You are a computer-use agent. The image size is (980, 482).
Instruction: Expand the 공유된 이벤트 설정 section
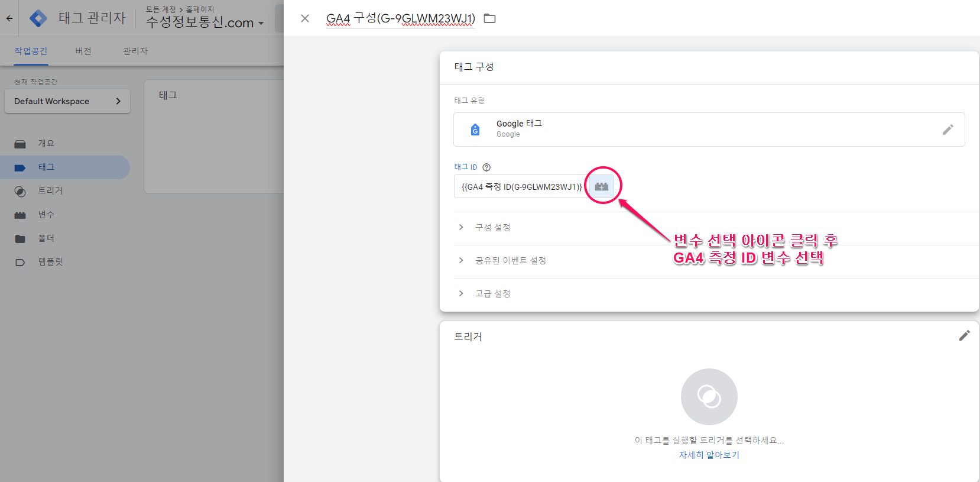502,261
